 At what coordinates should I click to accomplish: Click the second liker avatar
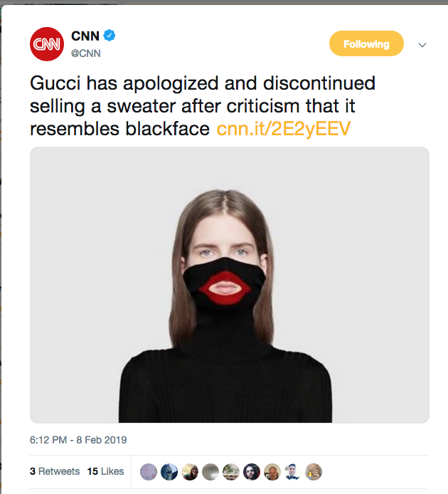point(169,471)
